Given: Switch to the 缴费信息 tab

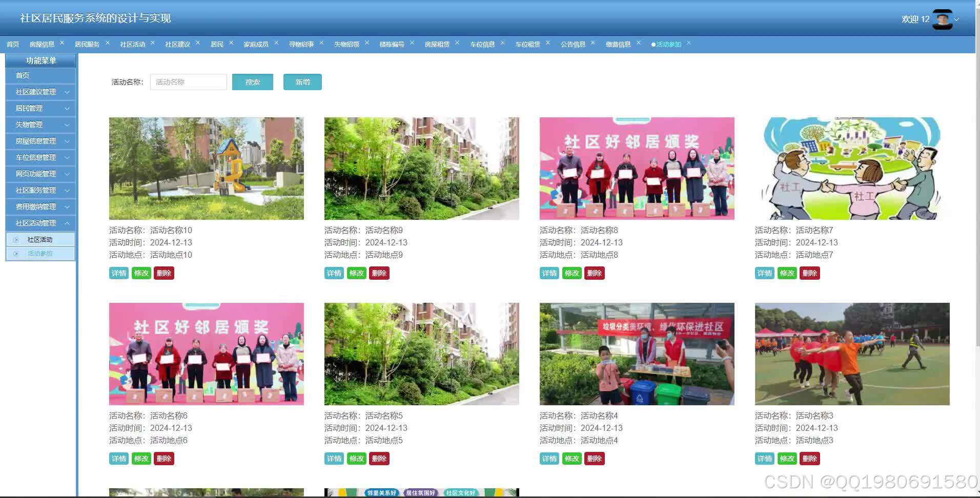Looking at the screenshot, I should (x=618, y=44).
